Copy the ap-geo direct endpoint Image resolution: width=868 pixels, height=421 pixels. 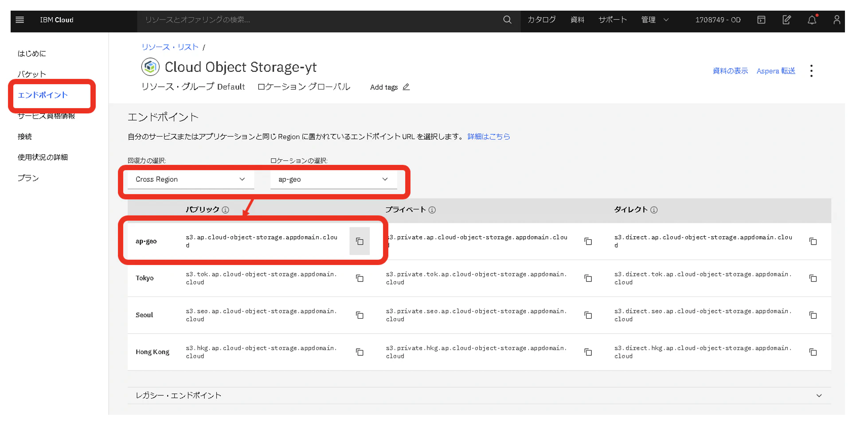[x=813, y=242]
